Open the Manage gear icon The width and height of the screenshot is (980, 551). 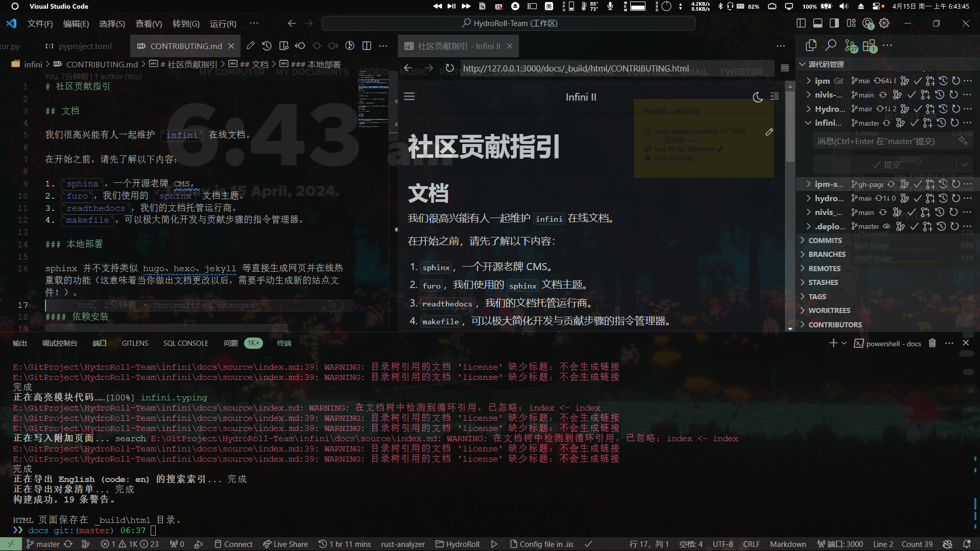885,23
